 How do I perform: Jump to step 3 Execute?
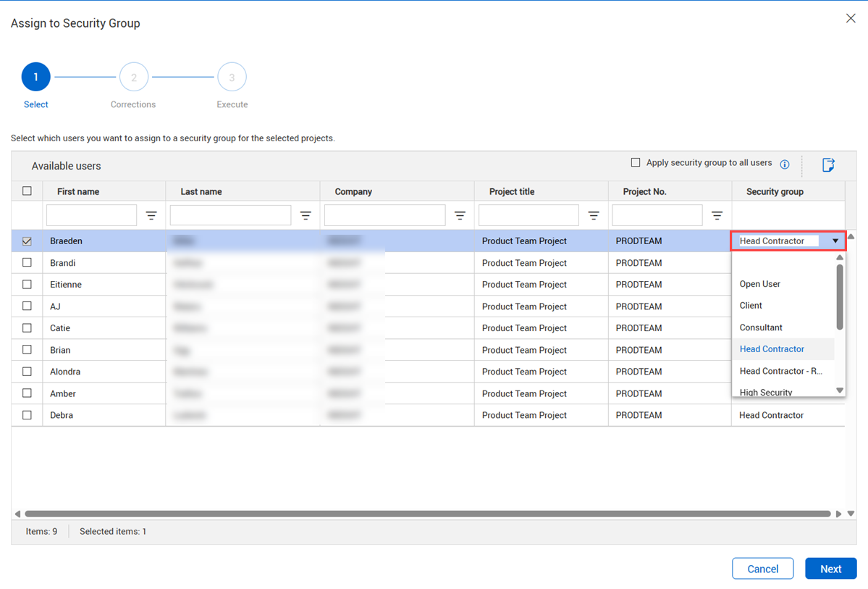pyautogui.click(x=232, y=78)
